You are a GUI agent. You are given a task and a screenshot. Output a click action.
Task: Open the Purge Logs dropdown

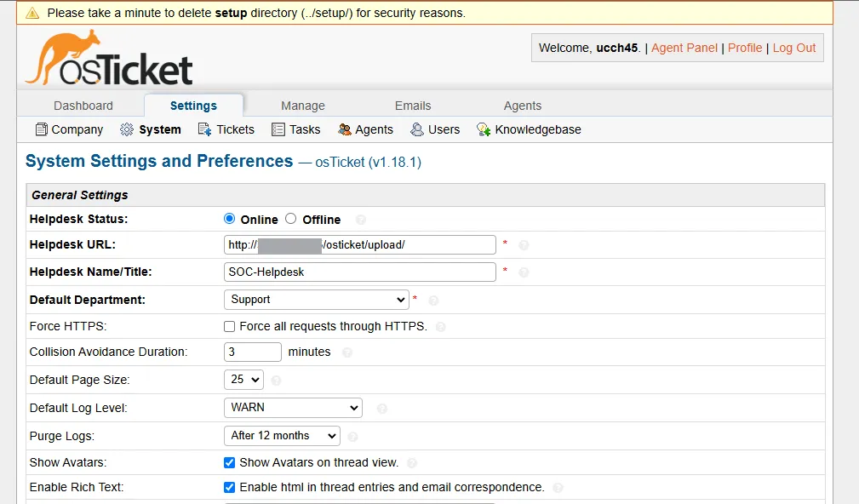[x=282, y=435]
